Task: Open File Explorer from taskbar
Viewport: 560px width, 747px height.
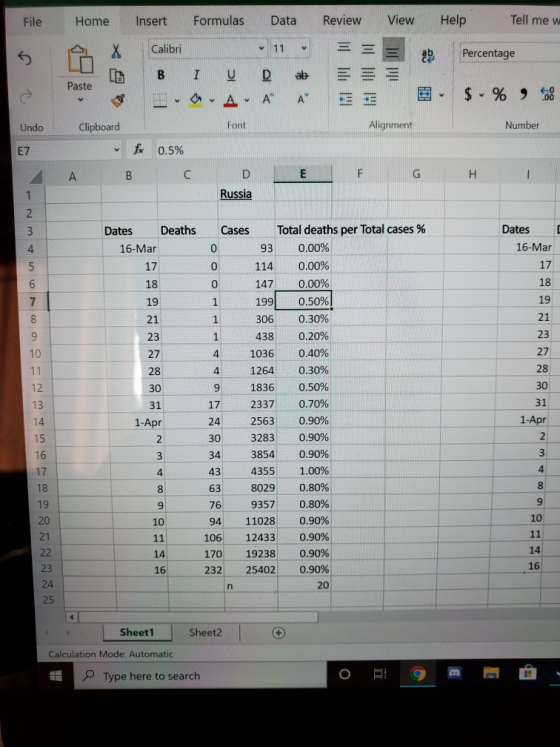Action: pos(491,673)
